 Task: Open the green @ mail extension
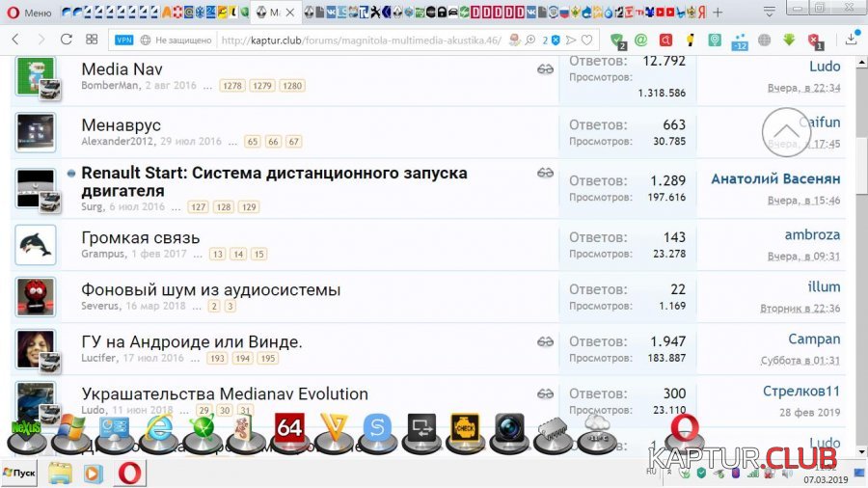pos(641,40)
